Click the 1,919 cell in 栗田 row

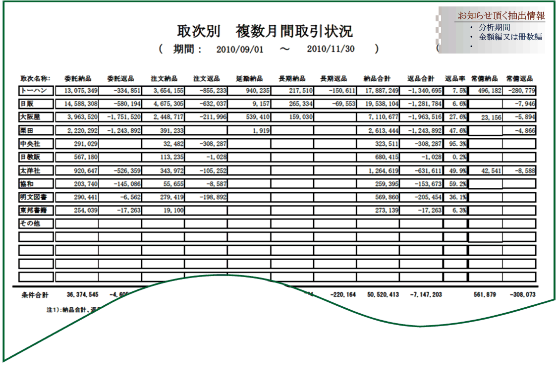(249, 130)
